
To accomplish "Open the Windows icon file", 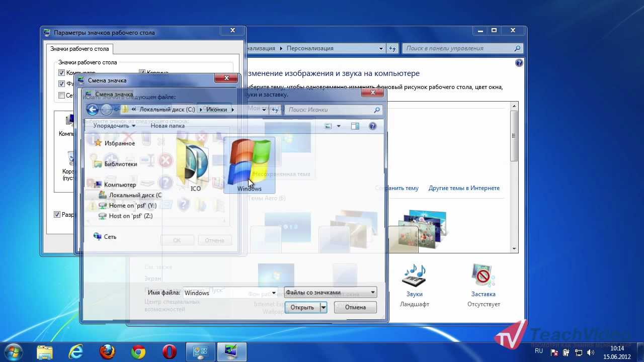I will tap(249, 165).
